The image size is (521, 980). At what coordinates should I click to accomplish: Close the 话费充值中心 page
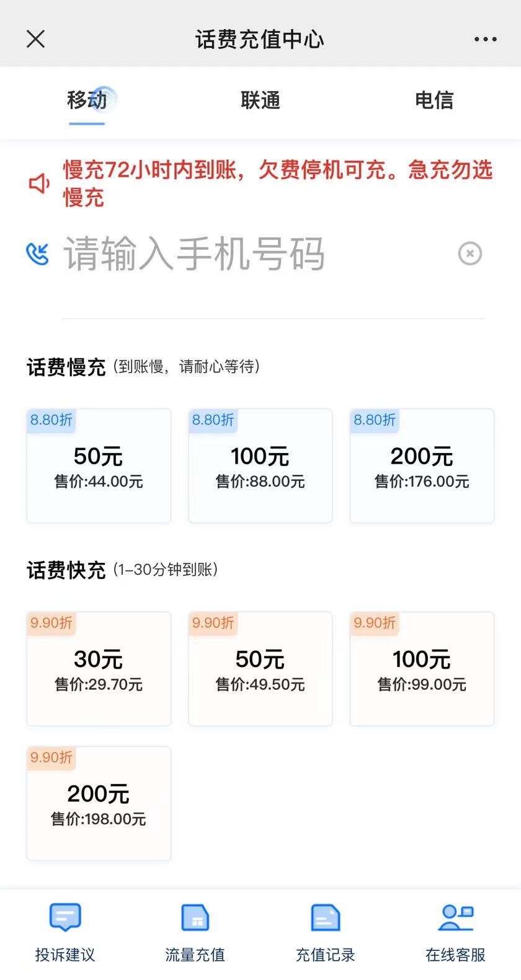pos(36,40)
